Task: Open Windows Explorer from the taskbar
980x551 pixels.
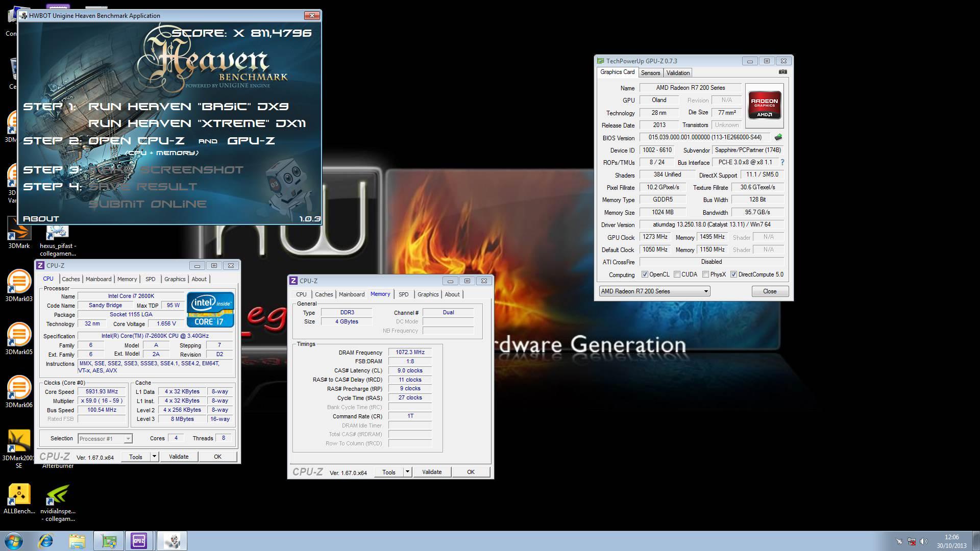Action: 77,541
